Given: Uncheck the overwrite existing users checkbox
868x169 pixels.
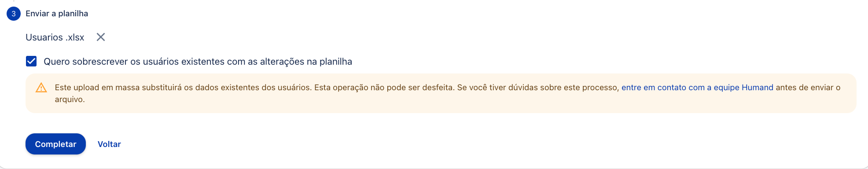Looking at the screenshot, I should (31, 61).
